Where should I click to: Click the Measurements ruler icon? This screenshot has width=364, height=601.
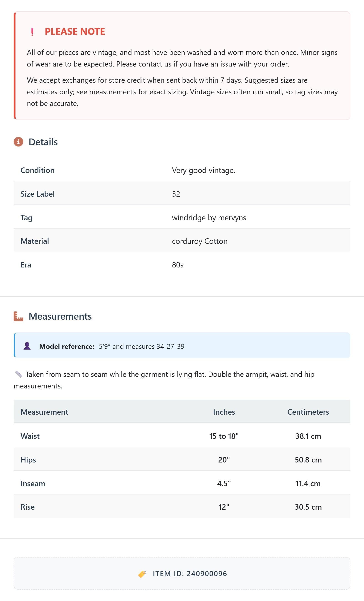18,316
